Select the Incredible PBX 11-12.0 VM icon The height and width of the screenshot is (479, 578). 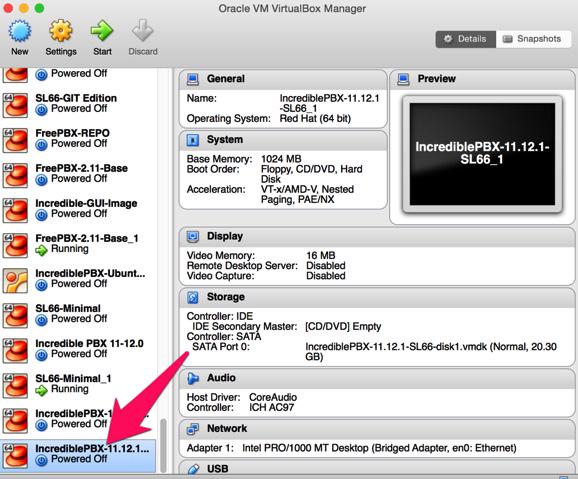click(15, 350)
